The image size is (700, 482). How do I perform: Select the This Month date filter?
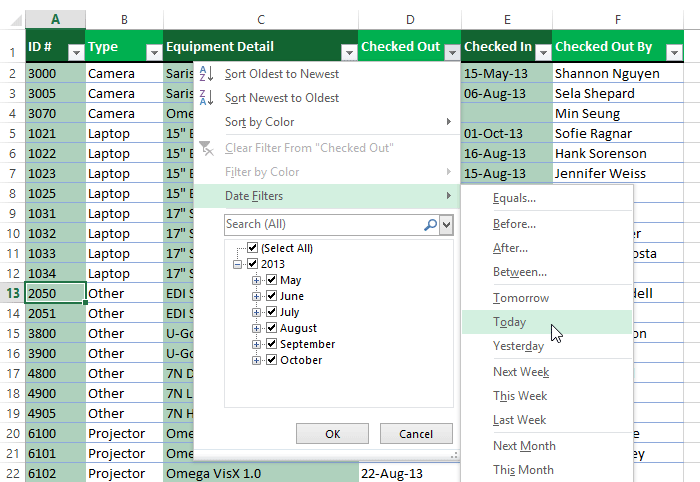click(x=547, y=470)
